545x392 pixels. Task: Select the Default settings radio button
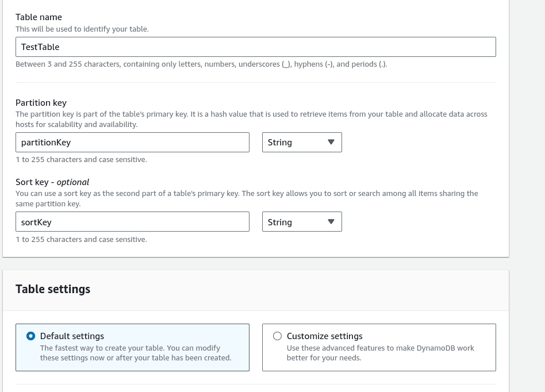[x=30, y=336]
